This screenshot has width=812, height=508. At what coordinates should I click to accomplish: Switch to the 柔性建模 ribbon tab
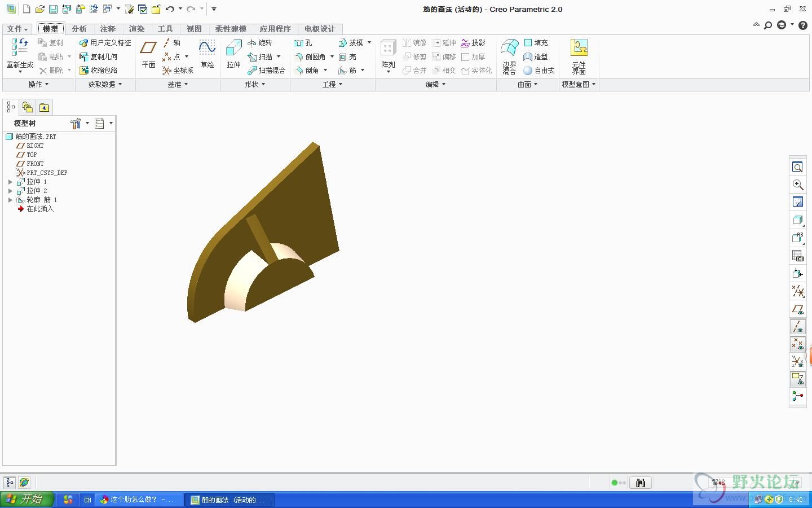(x=231, y=29)
